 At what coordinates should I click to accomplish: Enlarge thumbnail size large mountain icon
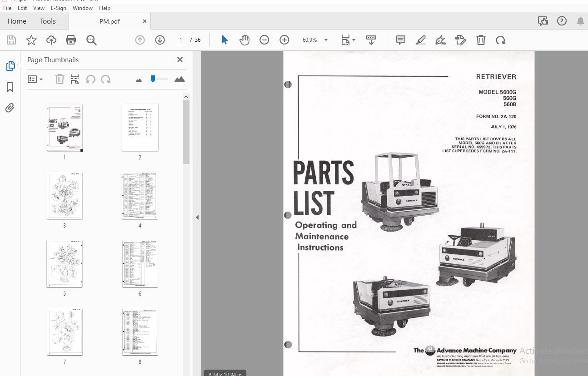pyautogui.click(x=179, y=79)
